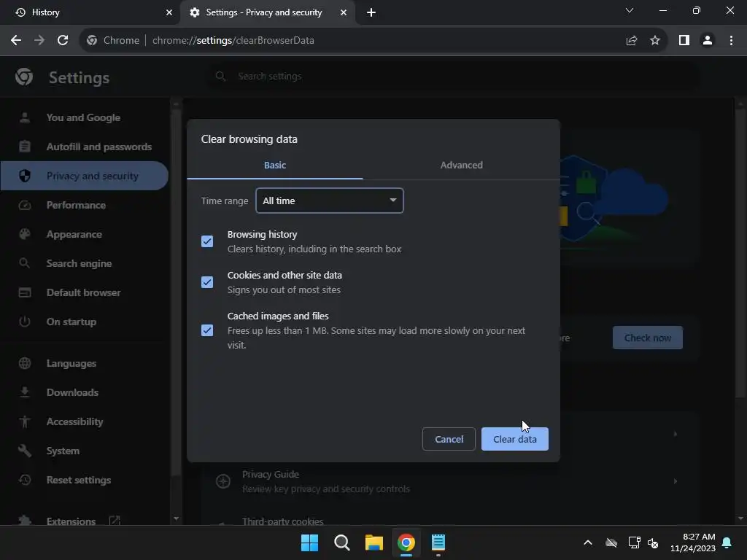
Task: Open the side panel icon
Action: point(684,41)
